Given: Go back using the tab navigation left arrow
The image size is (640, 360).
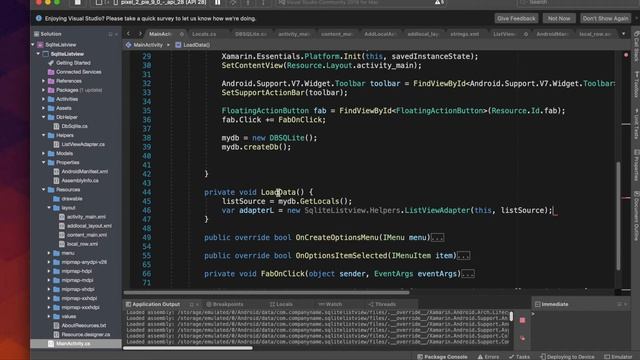Looking at the screenshot, I should pos(129,34).
